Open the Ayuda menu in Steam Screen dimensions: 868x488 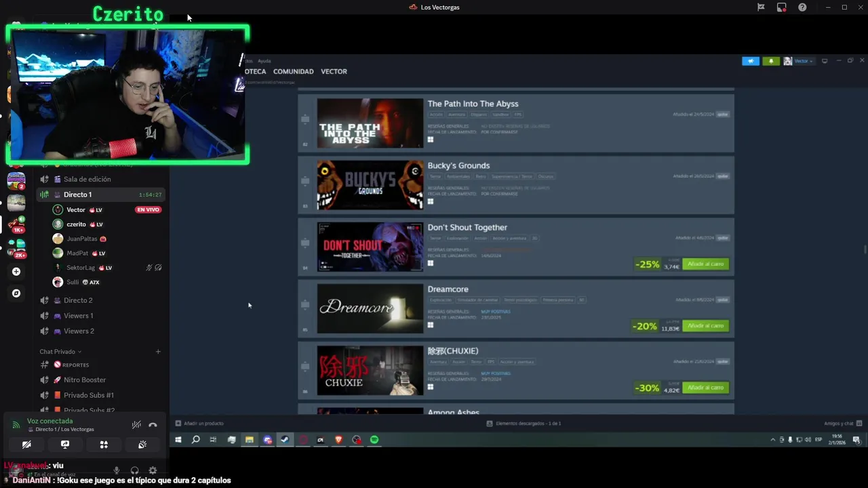coord(264,61)
